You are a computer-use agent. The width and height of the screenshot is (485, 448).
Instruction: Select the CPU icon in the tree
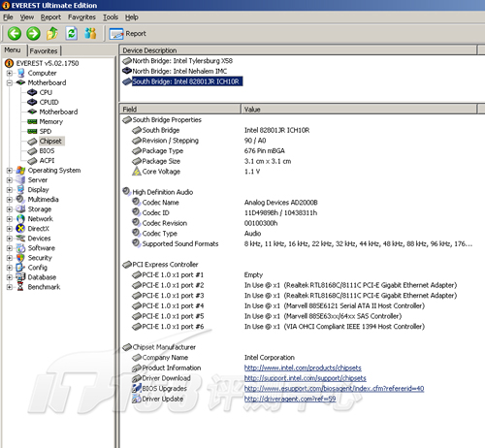click(x=32, y=92)
